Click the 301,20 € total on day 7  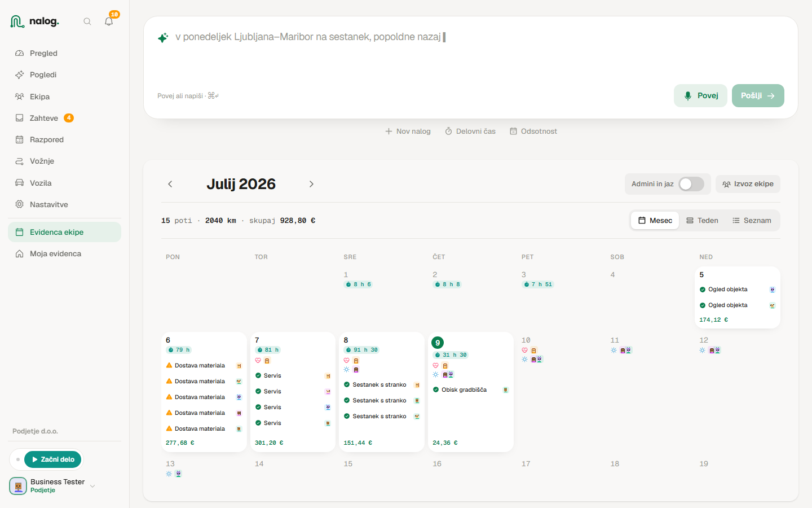[269, 443]
